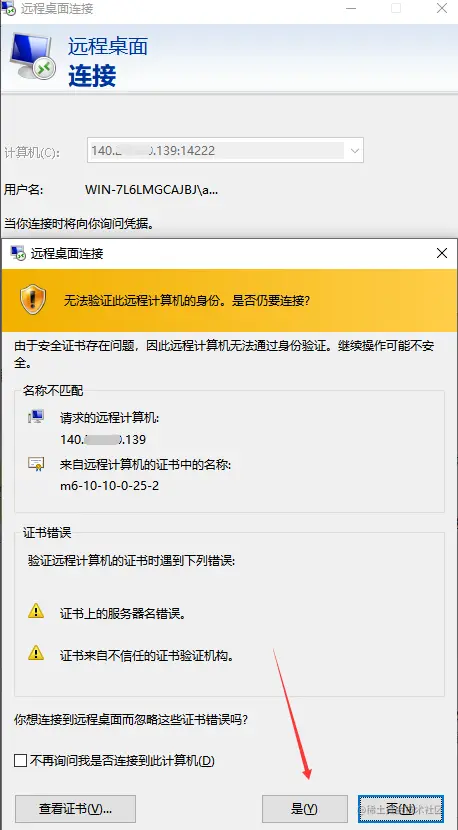Click warning icon beside untrusted authority error

[35, 652]
